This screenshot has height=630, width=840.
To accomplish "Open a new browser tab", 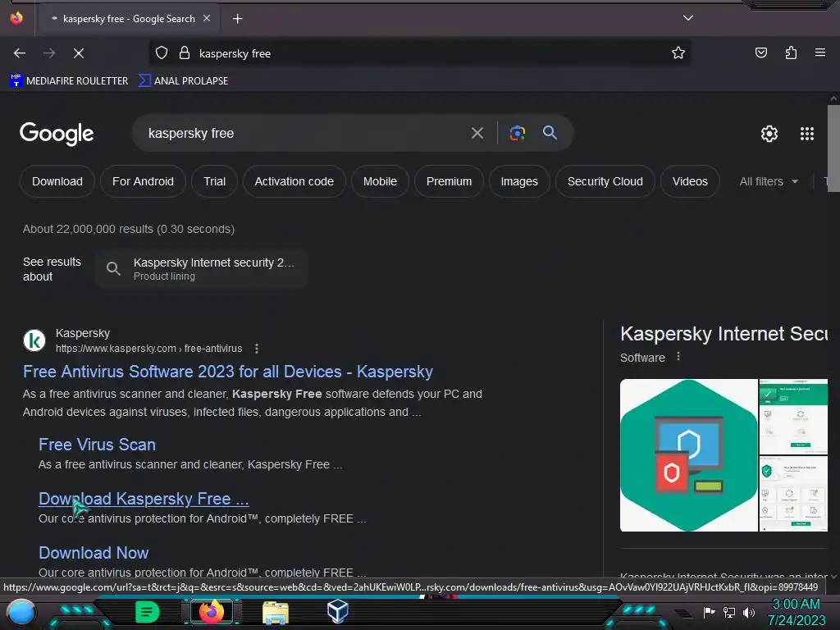I will tap(237, 19).
